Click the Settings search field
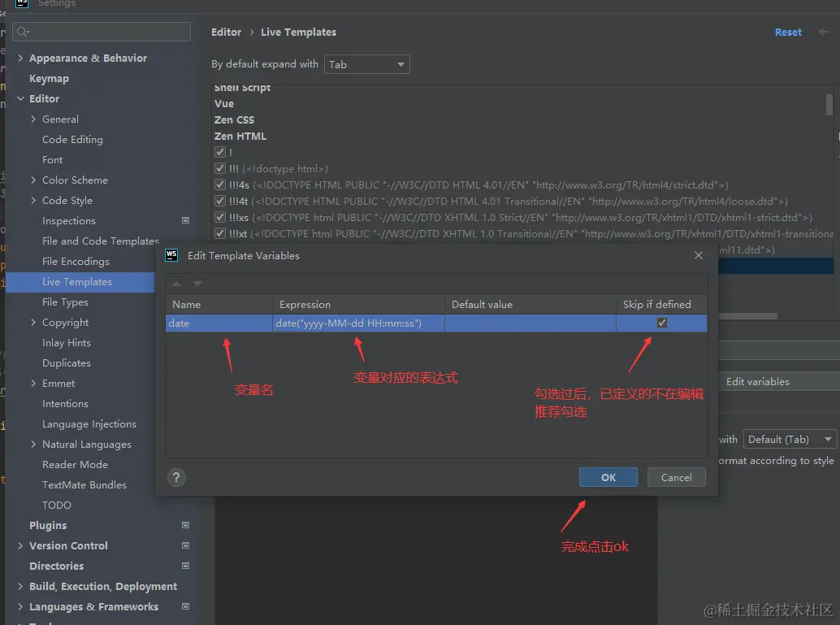Screen dimensions: 840x625 (102, 32)
